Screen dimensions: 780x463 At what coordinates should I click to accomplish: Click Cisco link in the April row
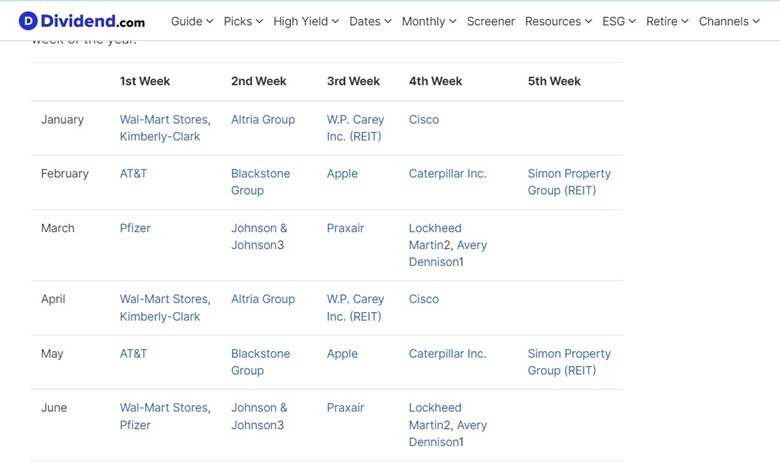(x=423, y=299)
